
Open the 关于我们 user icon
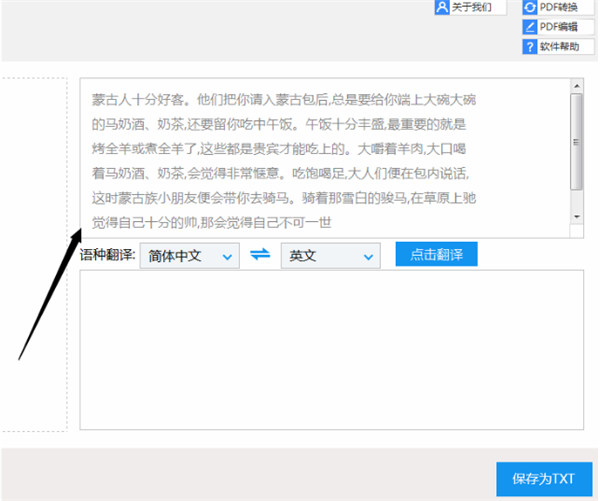[442, 7]
